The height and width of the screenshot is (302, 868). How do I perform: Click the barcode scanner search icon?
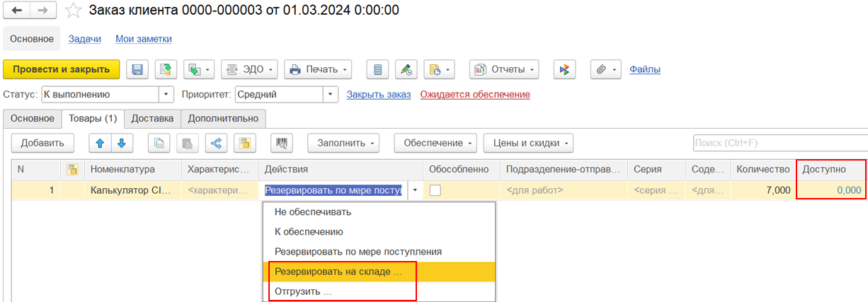coord(282,143)
